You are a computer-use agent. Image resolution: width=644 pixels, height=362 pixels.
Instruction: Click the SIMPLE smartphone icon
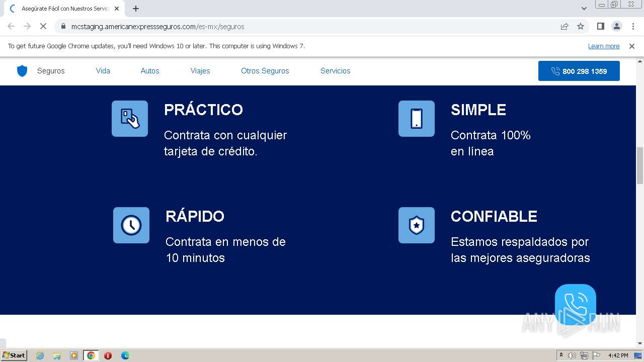pyautogui.click(x=417, y=119)
